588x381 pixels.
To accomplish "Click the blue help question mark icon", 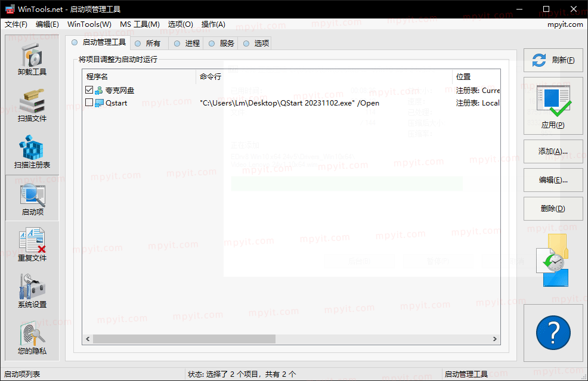I will 553,333.
